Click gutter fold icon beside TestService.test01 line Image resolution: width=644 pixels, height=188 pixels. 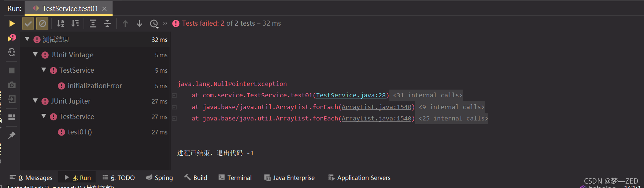(x=174, y=95)
